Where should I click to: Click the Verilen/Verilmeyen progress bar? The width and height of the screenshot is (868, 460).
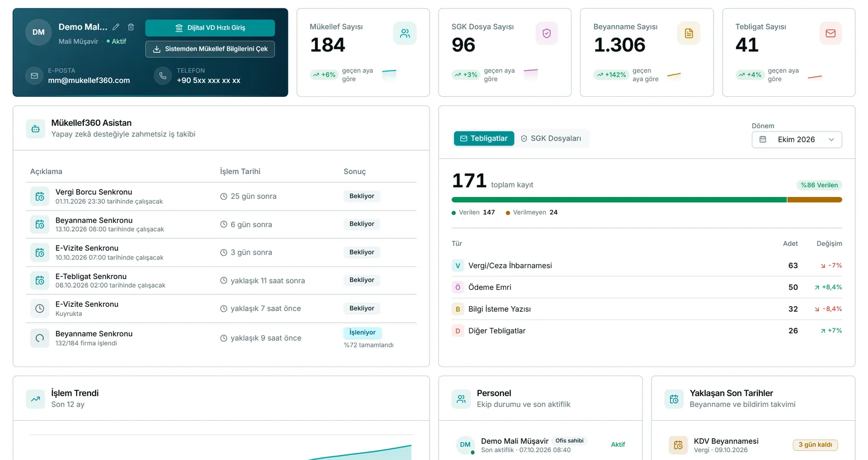pos(647,200)
